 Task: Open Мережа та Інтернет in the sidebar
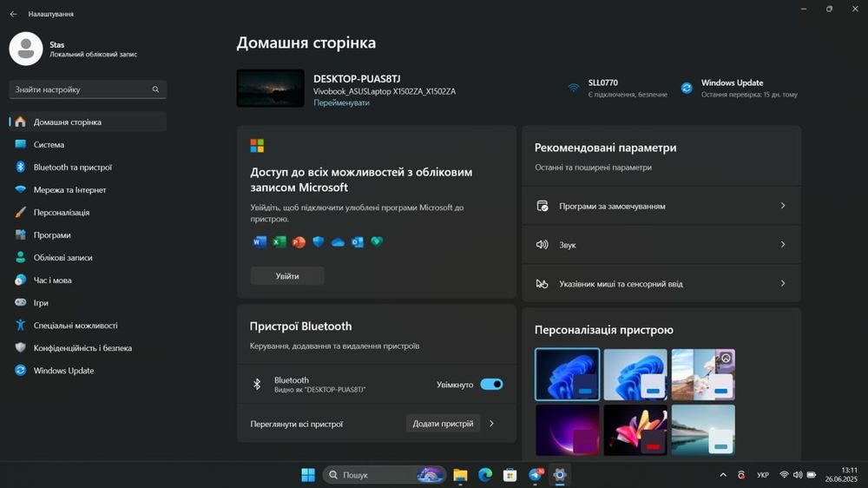(88, 189)
